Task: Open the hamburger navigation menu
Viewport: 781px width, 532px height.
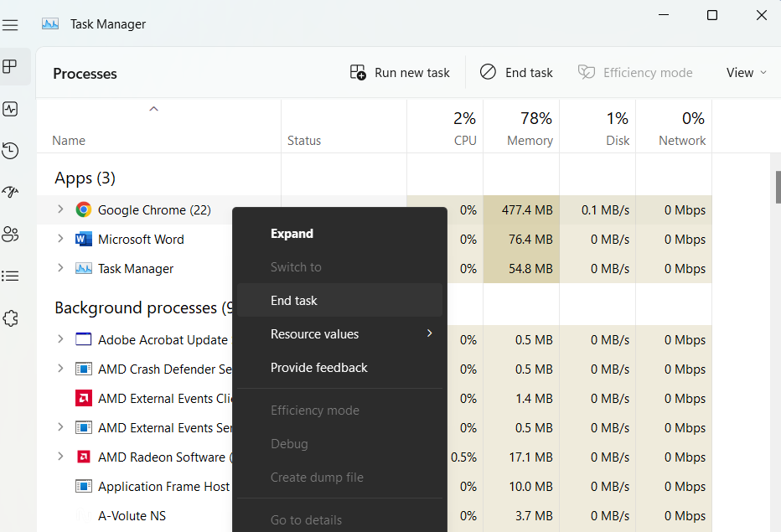Action: click(10, 24)
